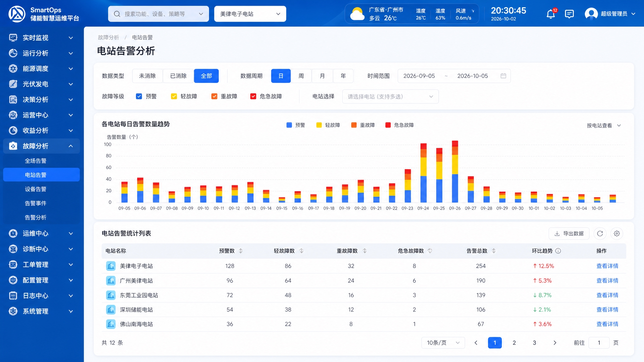644x362 pixels.
Task: Click the 光伏发电 sidebar icon
Action: (13, 84)
